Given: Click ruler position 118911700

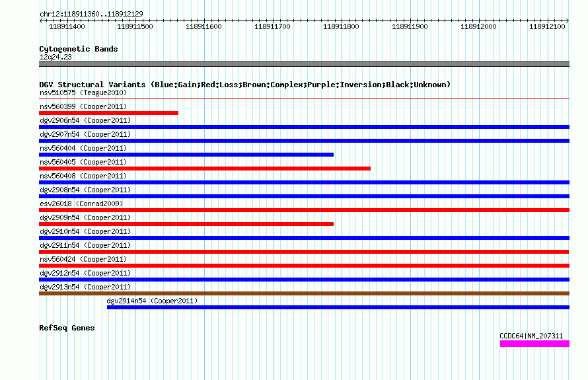Looking at the screenshot, I should click(272, 26).
